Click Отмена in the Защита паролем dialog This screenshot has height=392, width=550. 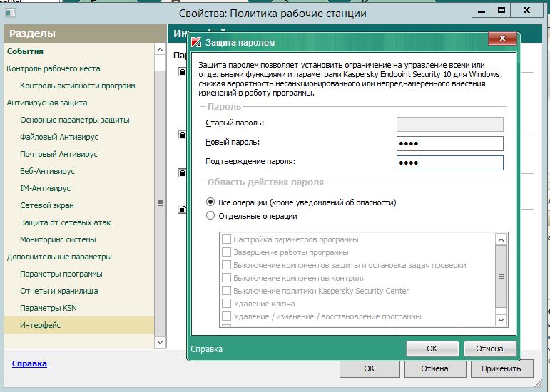click(489, 349)
